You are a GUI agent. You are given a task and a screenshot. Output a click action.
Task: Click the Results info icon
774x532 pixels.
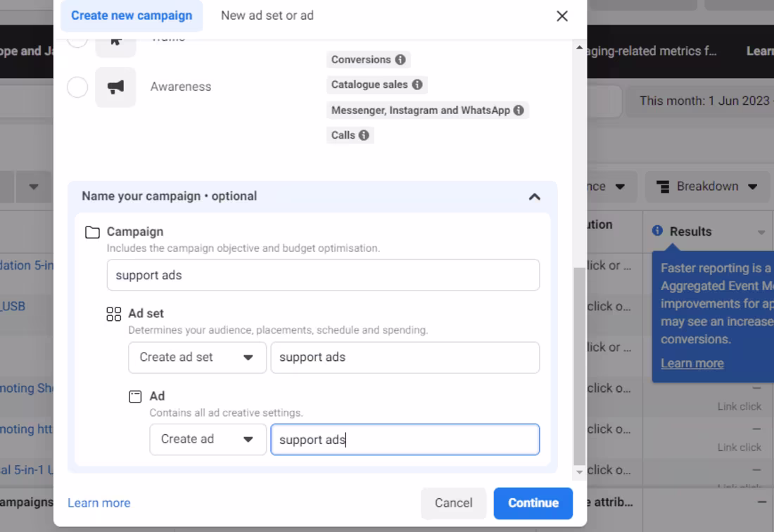pyautogui.click(x=658, y=231)
